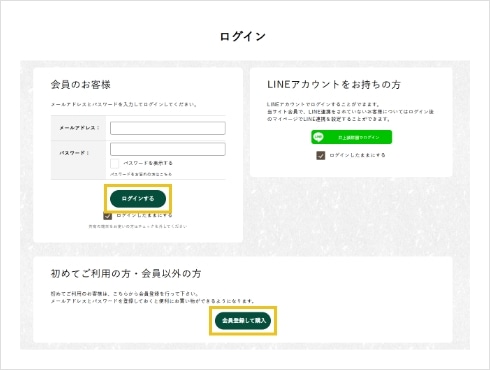Click the パスワード input field

[x=168, y=149]
